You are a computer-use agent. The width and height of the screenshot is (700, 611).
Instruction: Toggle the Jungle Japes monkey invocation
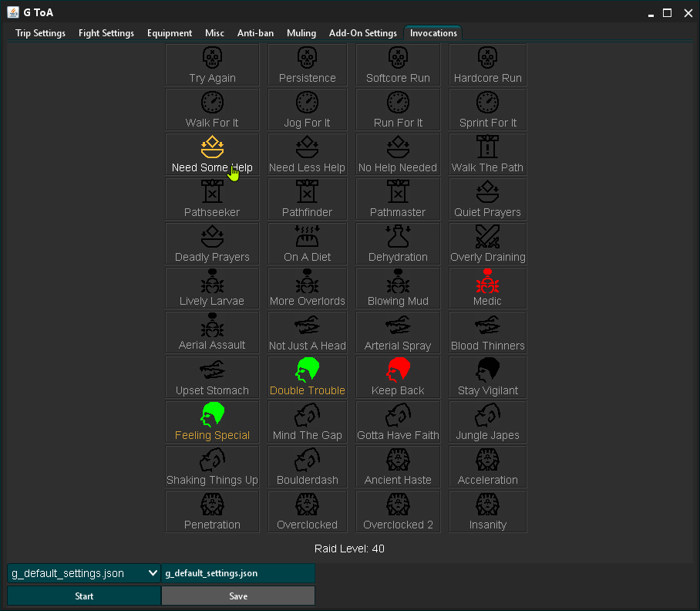487,422
